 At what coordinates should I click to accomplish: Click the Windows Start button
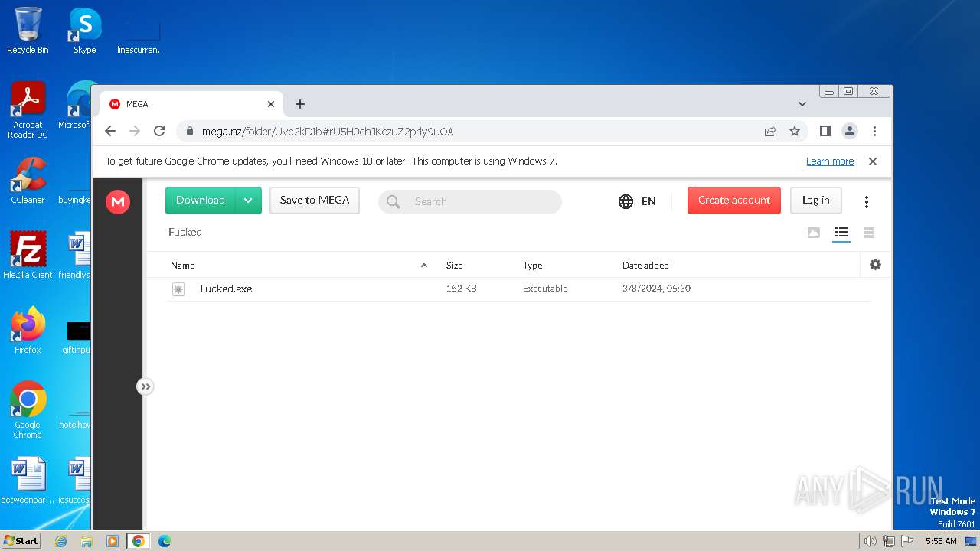[21, 540]
